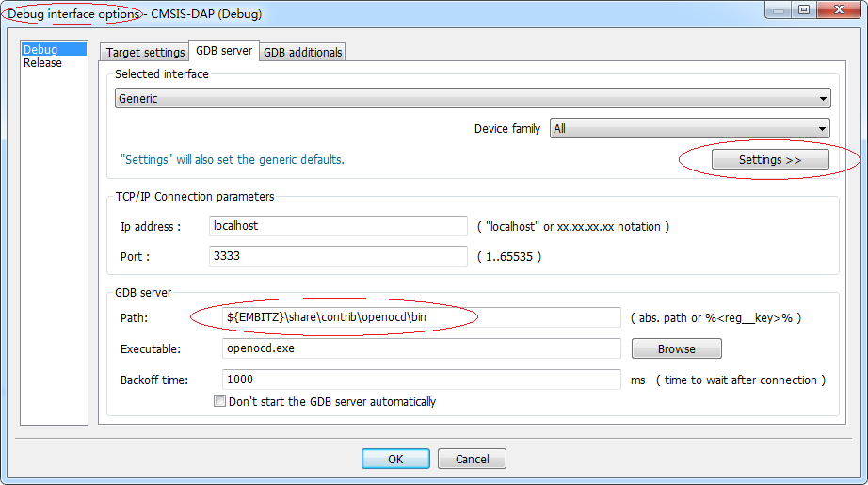This screenshot has width=868, height=485.
Task: Minimize the Debug interface options window
Action: (x=778, y=11)
